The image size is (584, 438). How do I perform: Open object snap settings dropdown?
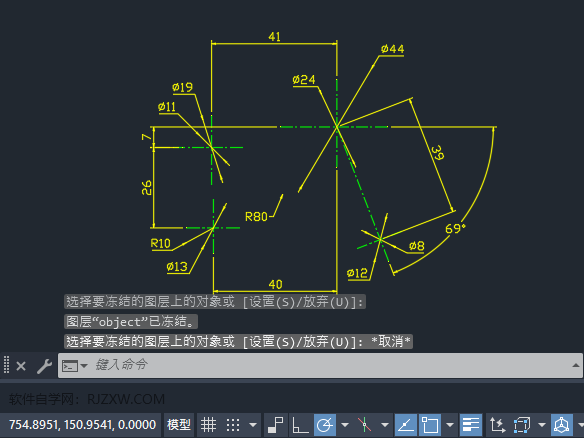pos(450,425)
